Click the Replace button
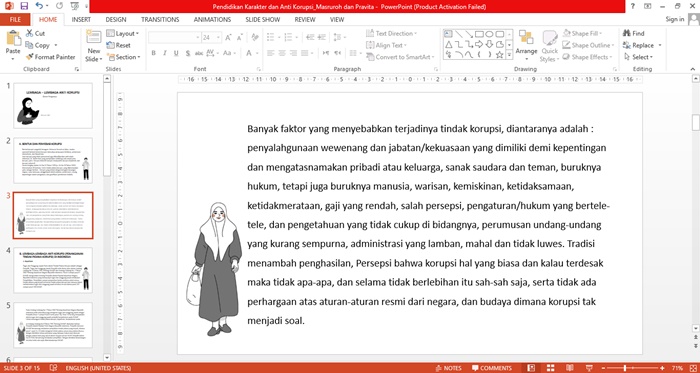 [642, 45]
